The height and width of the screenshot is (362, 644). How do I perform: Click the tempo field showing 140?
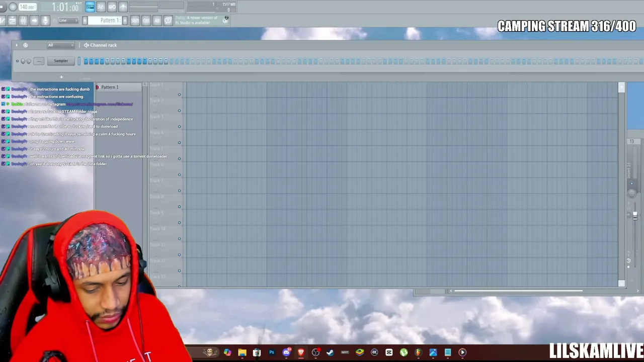click(x=27, y=7)
